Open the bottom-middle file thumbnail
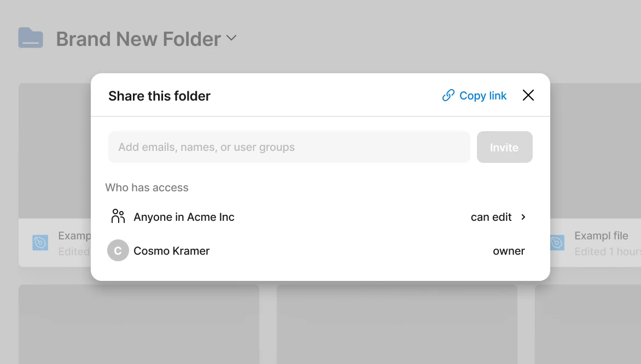This screenshot has height=364, width=641. coord(397,324)
